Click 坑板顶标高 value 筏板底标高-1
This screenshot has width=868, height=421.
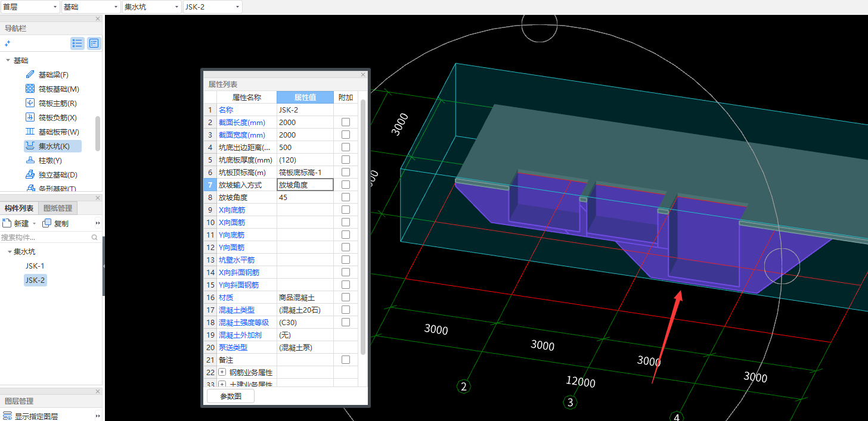(305, 172)
